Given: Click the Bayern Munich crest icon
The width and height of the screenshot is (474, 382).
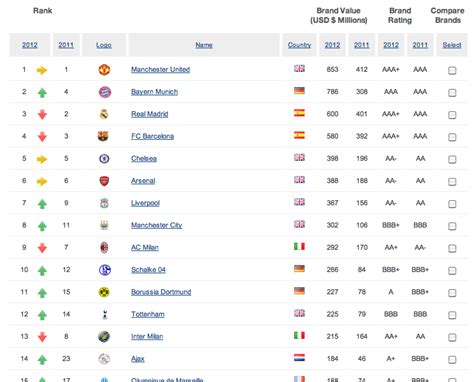Looking at the screenshot, I should 105,92.
